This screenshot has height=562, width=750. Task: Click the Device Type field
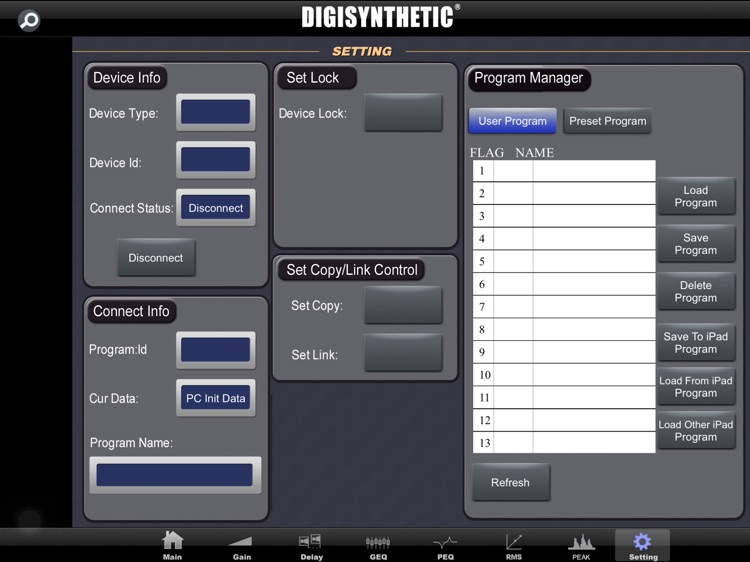point(216,112)
